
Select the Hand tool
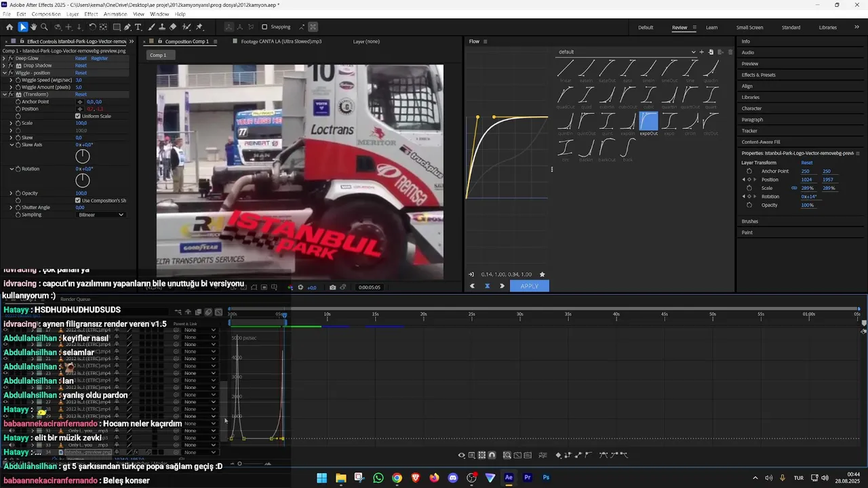[x=33, y=27]
